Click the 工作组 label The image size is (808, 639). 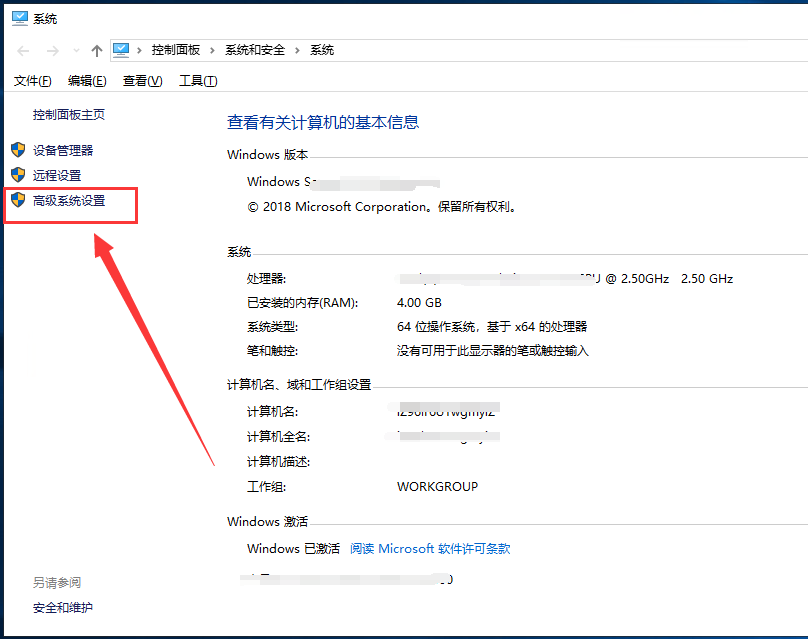pyautogui.click(x=266, y=486)
